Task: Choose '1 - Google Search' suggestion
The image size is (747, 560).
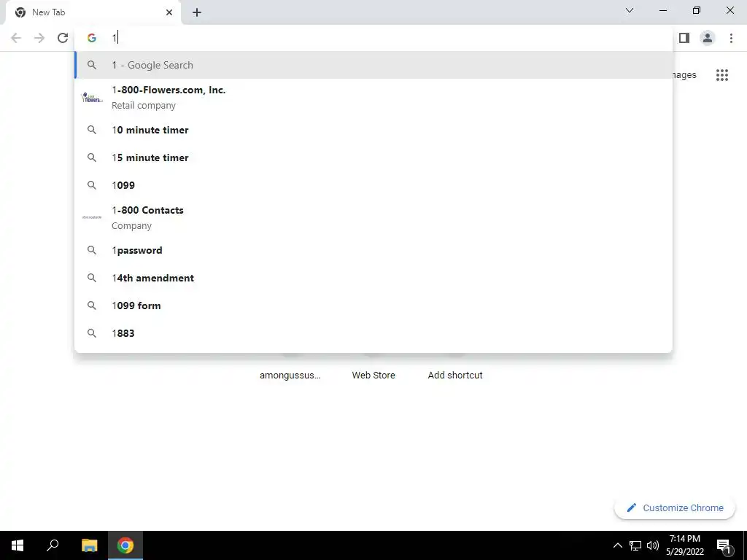Action: 373,65
